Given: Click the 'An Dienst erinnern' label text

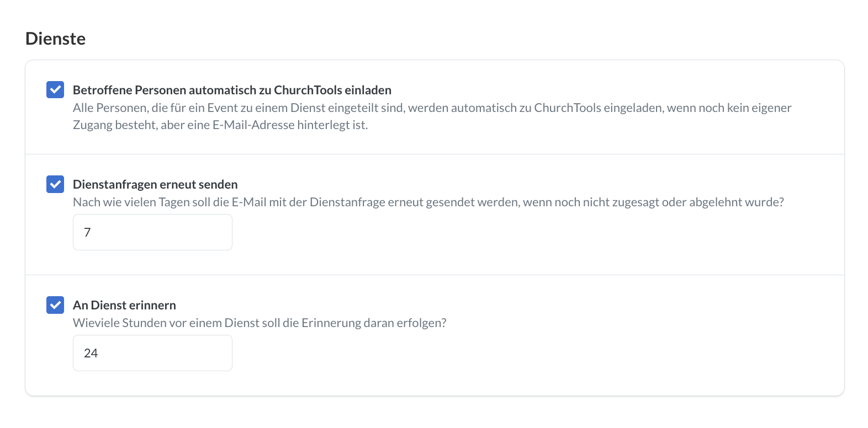Looking at the screenshot, I should [124, 305].
